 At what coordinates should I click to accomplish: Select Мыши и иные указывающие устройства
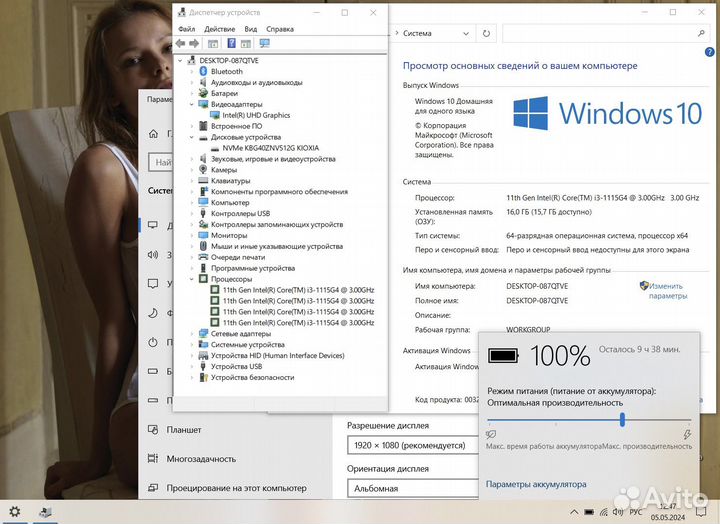pyautogui.click(x=277, y=246)
